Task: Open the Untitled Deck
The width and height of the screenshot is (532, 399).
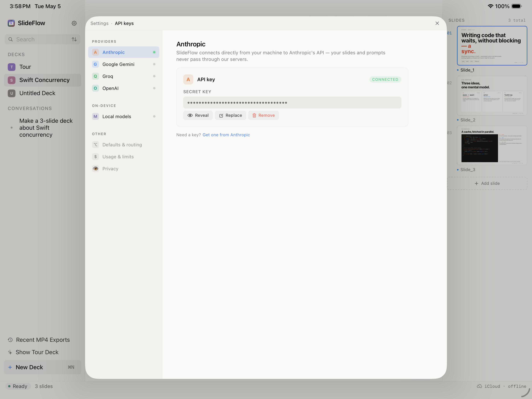Action: 43,93
